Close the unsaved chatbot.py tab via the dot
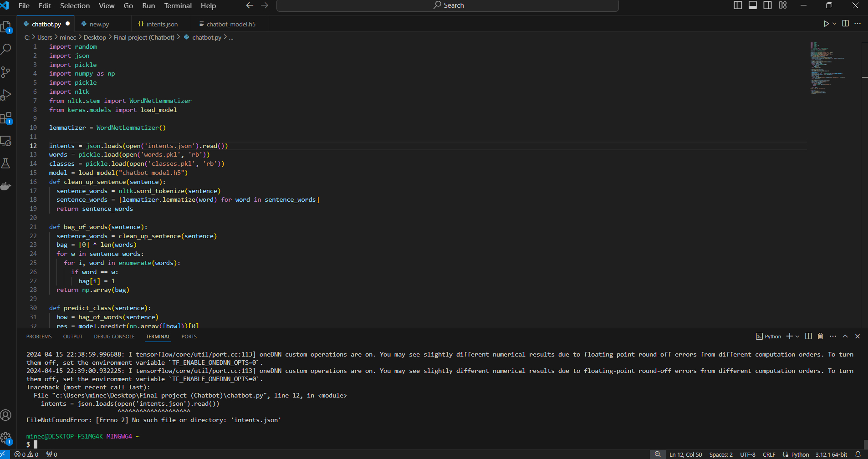The width and height of the screenshot is (868, 459). coord(68,24)
